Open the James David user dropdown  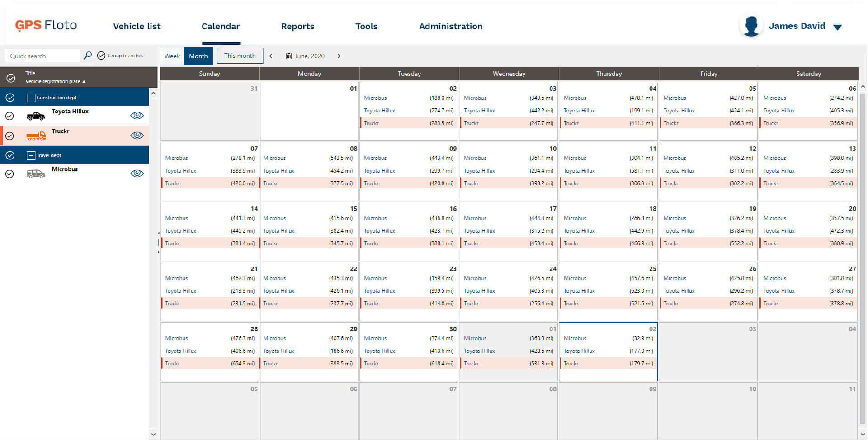(837, 27)
